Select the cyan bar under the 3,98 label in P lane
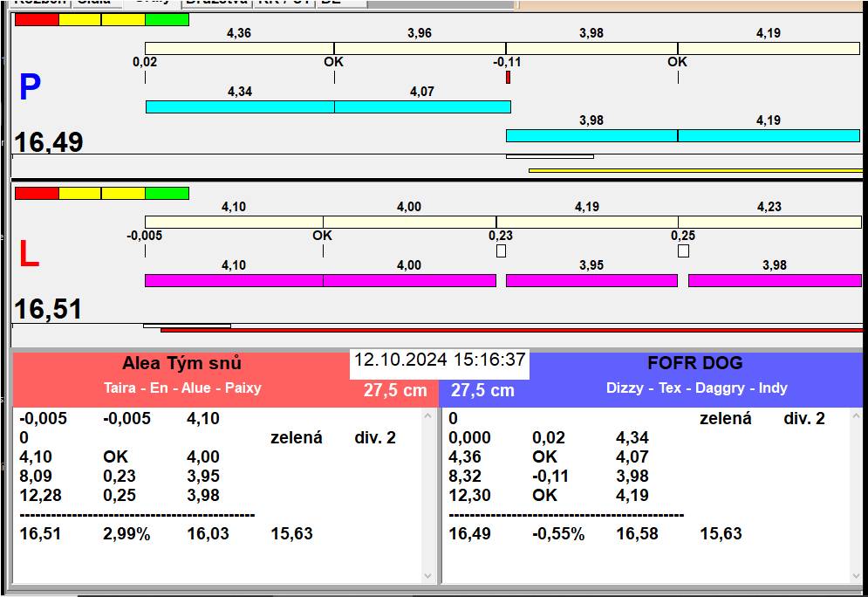The image size is (868, 597). [x=591, y=135]
